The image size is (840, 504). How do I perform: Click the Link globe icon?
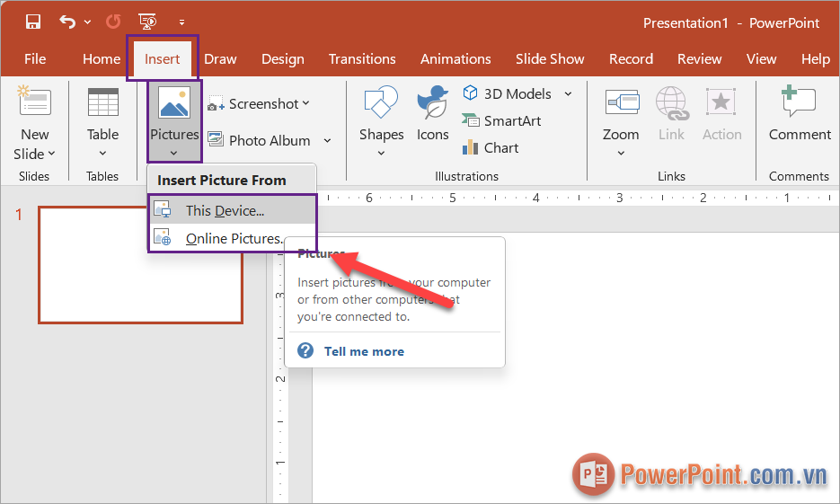pos(672,102)
